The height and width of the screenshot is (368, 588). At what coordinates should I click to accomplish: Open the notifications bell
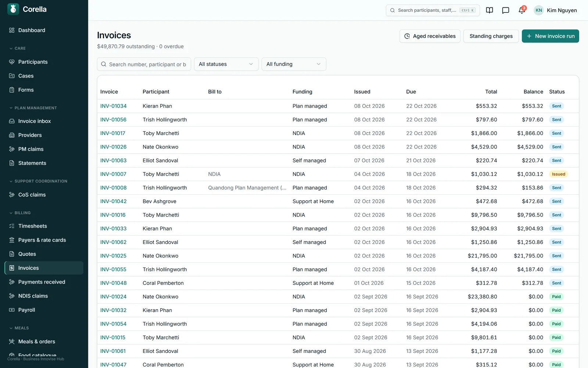click(522, 10)
